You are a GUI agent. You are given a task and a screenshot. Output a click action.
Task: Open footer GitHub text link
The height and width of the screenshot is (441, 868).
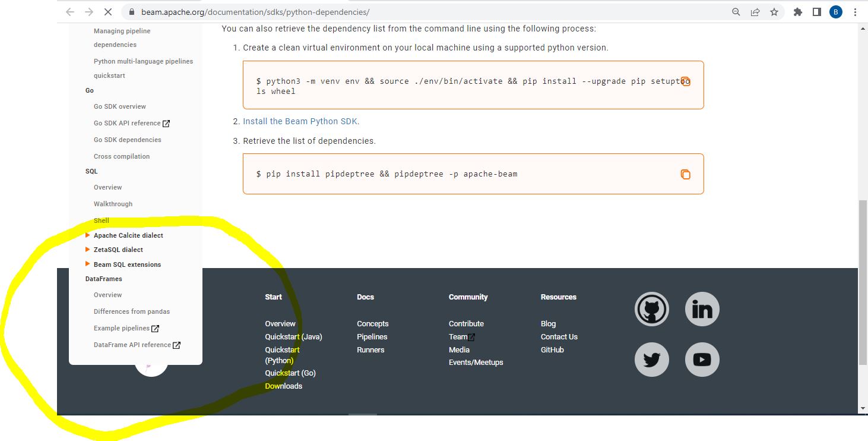(553, 350)
